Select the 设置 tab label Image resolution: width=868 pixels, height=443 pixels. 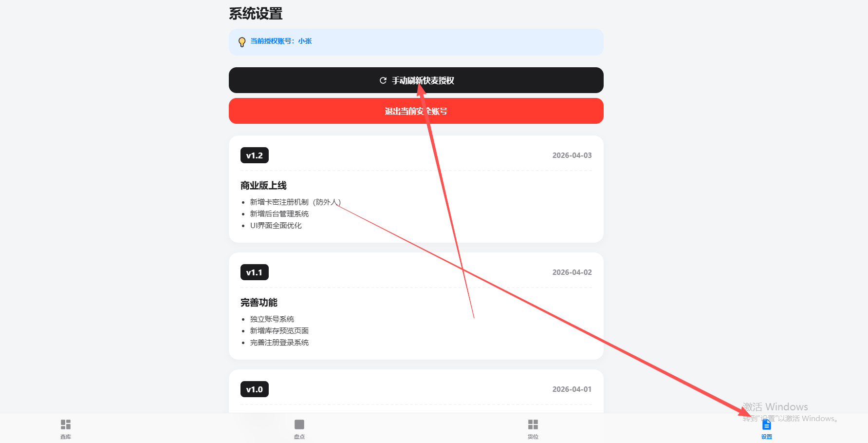point(767,437)
